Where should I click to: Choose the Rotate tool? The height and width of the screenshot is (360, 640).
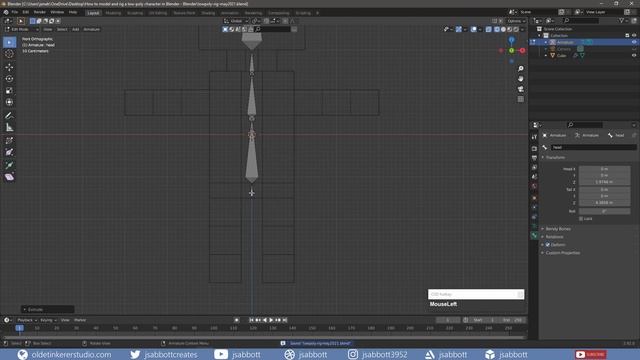9,79
